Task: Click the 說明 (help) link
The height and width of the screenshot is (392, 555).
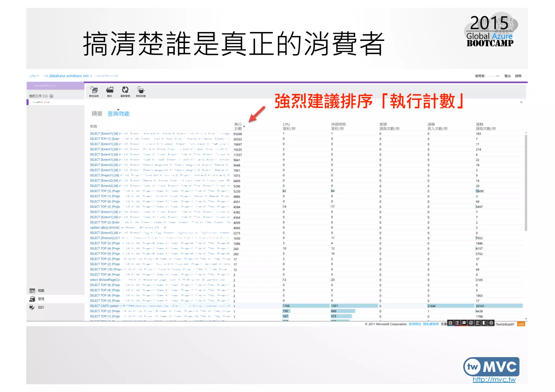Action: [x=518, y=76]
